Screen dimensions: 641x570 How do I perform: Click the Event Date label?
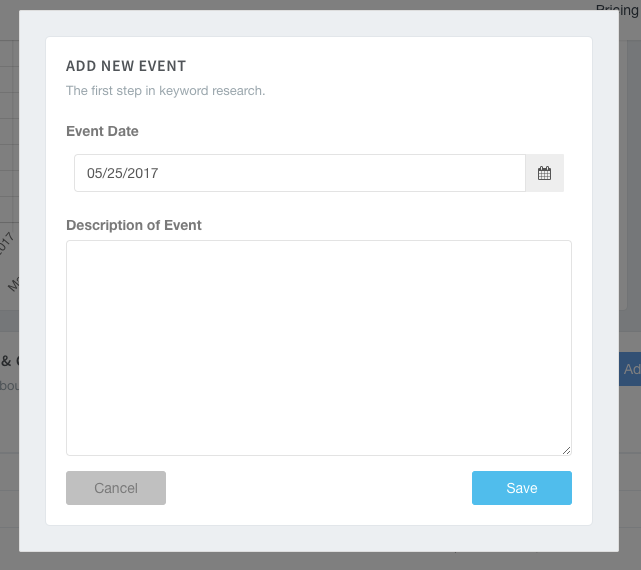pyautogui.click(x=102, y=131)
